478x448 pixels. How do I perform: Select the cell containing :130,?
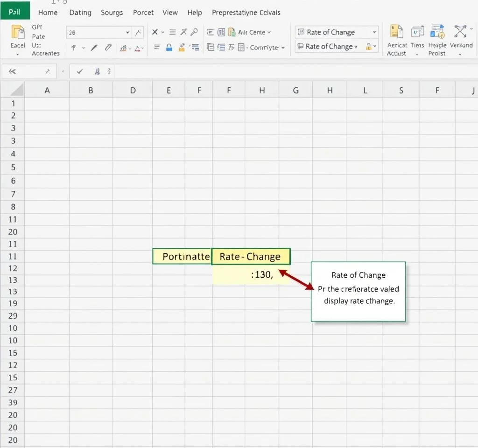click(x=251, y=274)
